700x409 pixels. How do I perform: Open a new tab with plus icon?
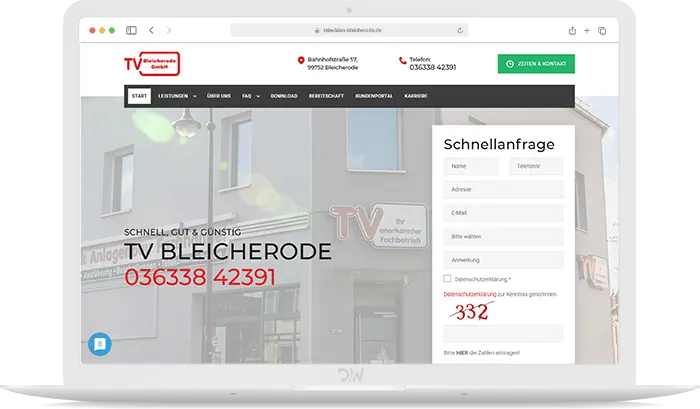click(x=587, y=30)
